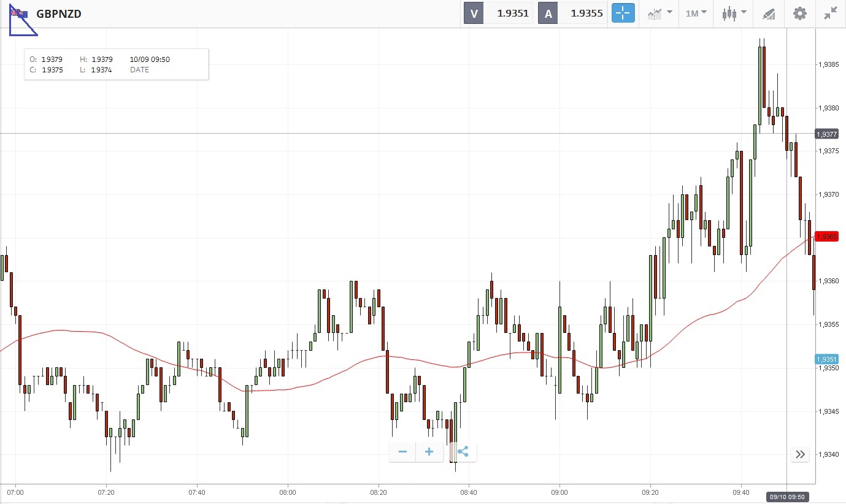This screenshot has height=504, width=846.
Task: Click the 09:20 time axis label
Action: (x=650, y=492)
